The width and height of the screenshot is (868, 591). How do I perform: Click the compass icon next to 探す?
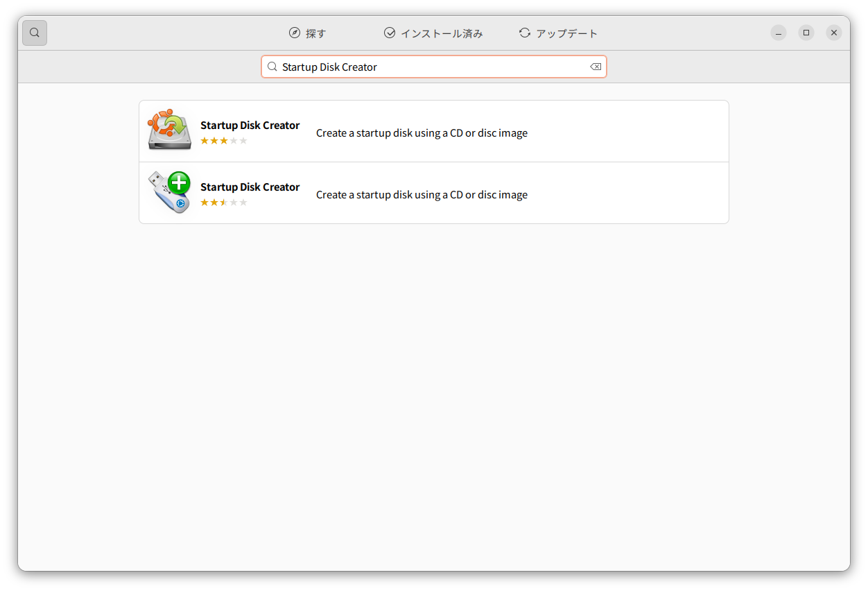(x=293, y=32)
